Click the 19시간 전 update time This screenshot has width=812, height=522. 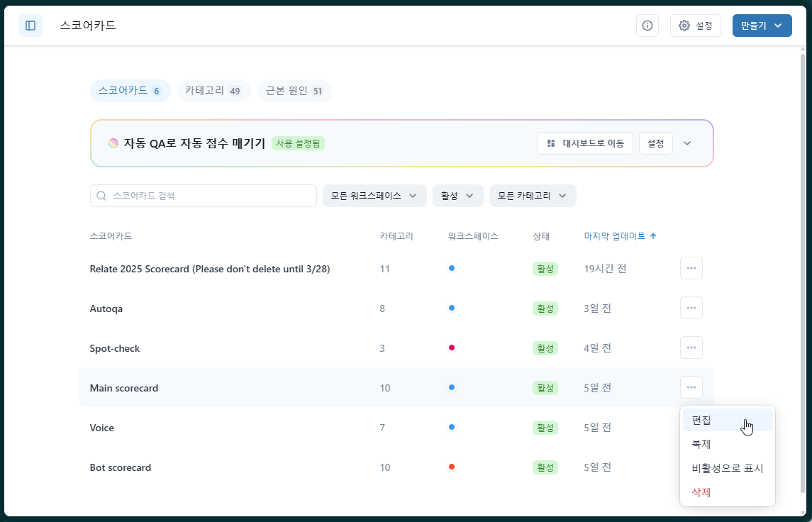click(x=605, y=269)
